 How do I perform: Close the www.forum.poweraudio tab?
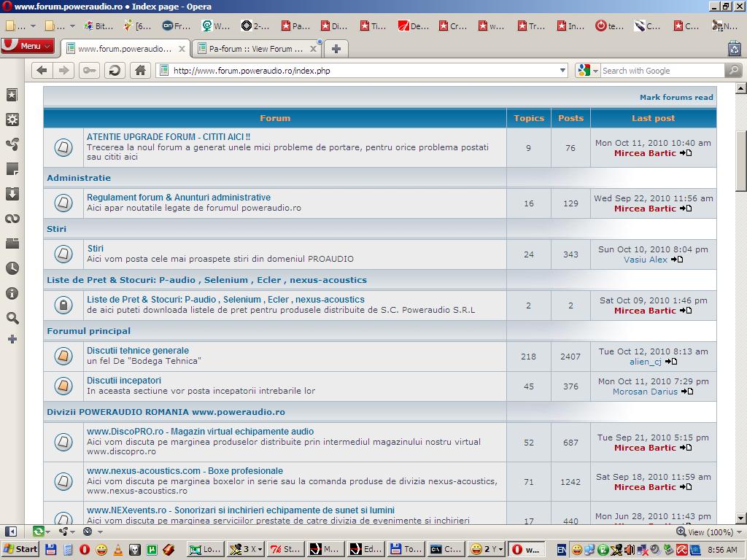pyautogui.click(x=182, y=49)
